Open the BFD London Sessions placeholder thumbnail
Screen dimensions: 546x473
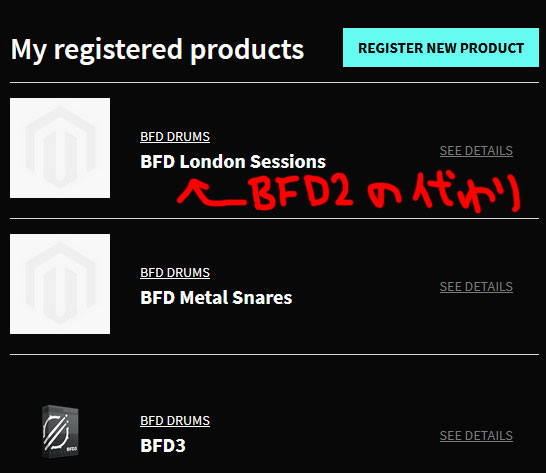point(60,148)
